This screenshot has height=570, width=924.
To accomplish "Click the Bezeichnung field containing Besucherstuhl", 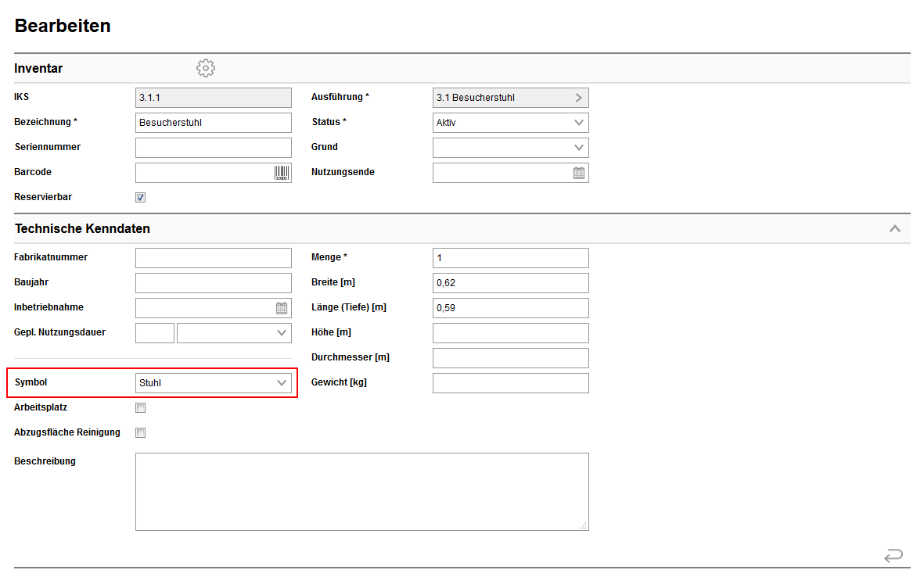I will 213,123.
